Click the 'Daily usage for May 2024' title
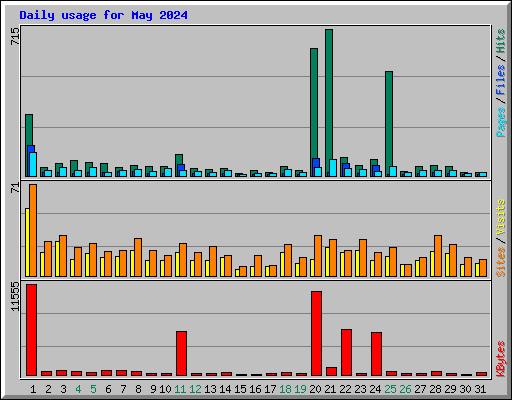The width and height of the screenshot is (512, 400). click(x=103, y=15)
